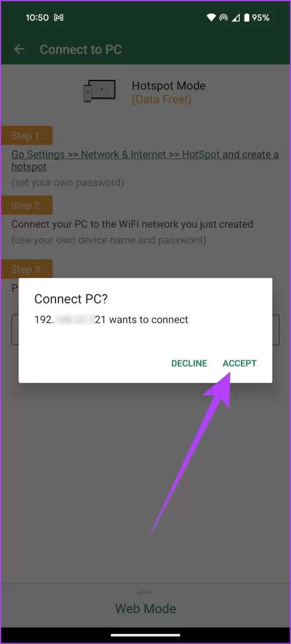Tap the battery icon
291x644 pixels.
247,18
